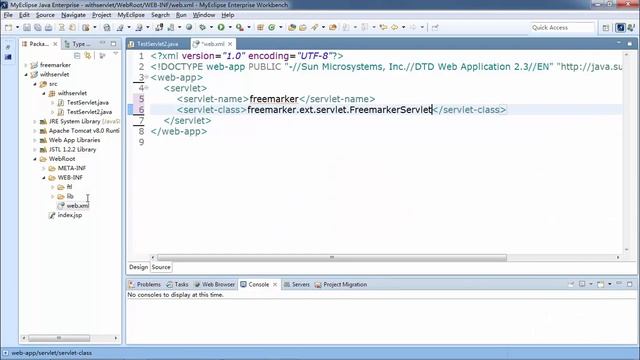
Task: Click the Back navigation arrow icon
Action: [394, 27]
